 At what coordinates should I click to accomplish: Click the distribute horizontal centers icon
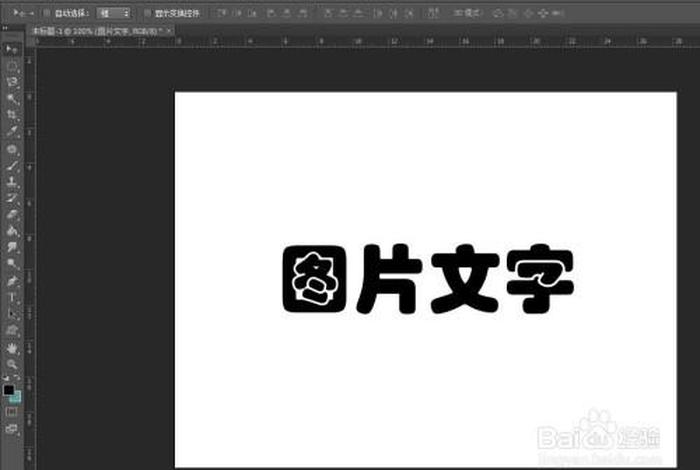coord(393,13)
